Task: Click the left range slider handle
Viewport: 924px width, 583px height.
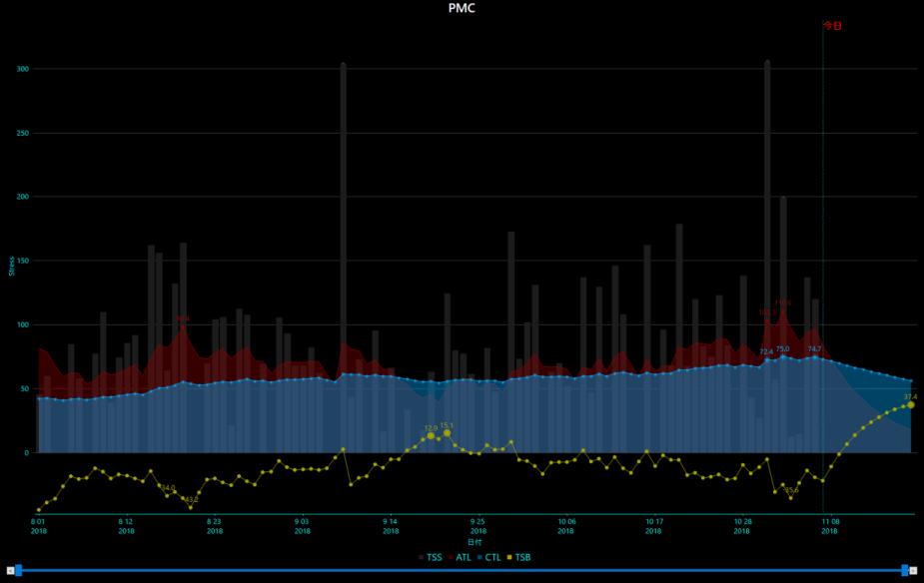Action: pos(18,570)
